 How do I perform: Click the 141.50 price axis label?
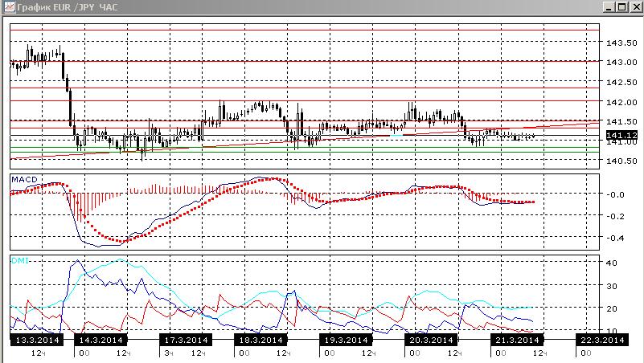click(x=621, y=122)
